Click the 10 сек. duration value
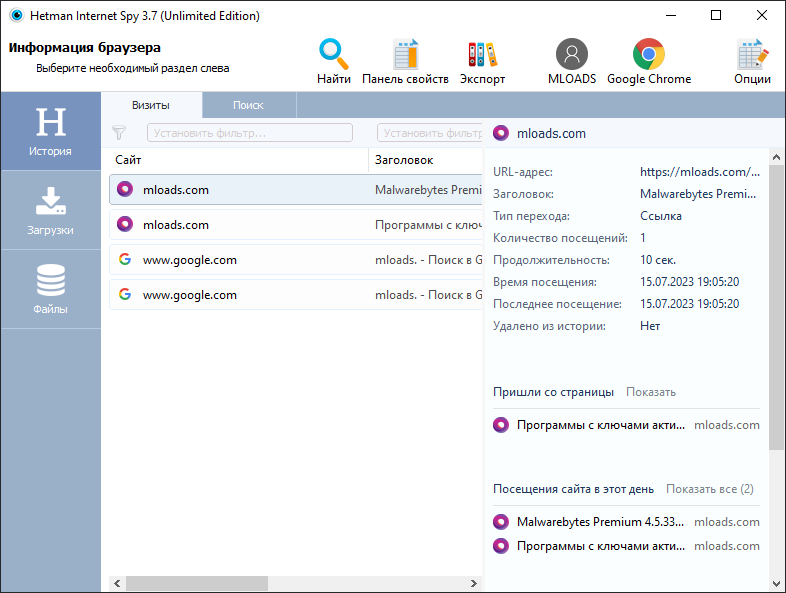This screenshot has width=786, height=593. coord(658,260)
